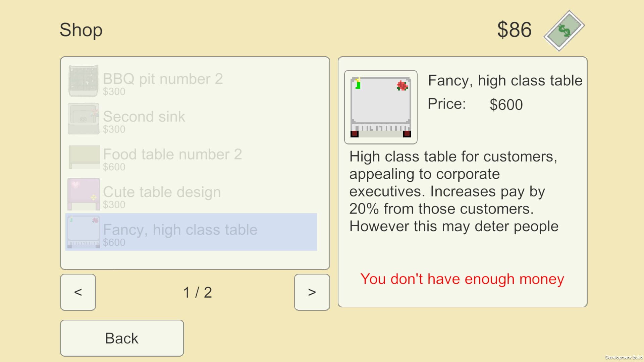Click the BBQ pit number 2 icon
This screenshot has width=644, height=362.
tap(84, 81)
